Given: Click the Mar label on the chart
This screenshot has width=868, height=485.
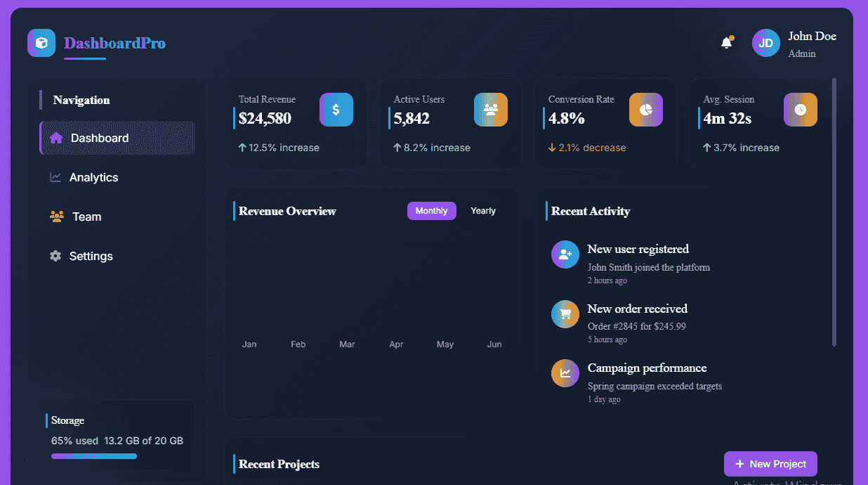Looking at the screenshot, I should pyautogui.click(x=347, y=344).
